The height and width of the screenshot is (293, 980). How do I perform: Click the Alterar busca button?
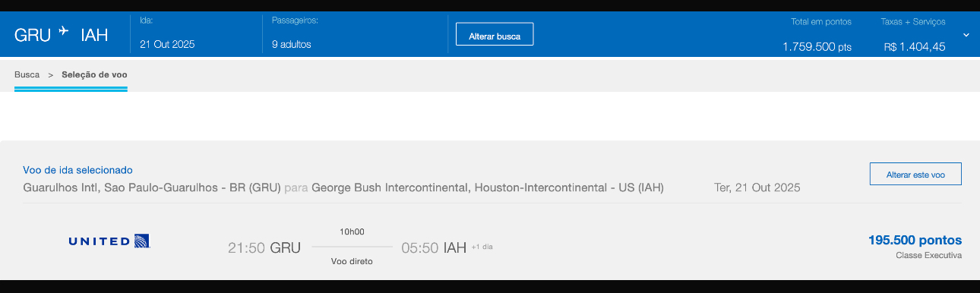pos(495,35)
